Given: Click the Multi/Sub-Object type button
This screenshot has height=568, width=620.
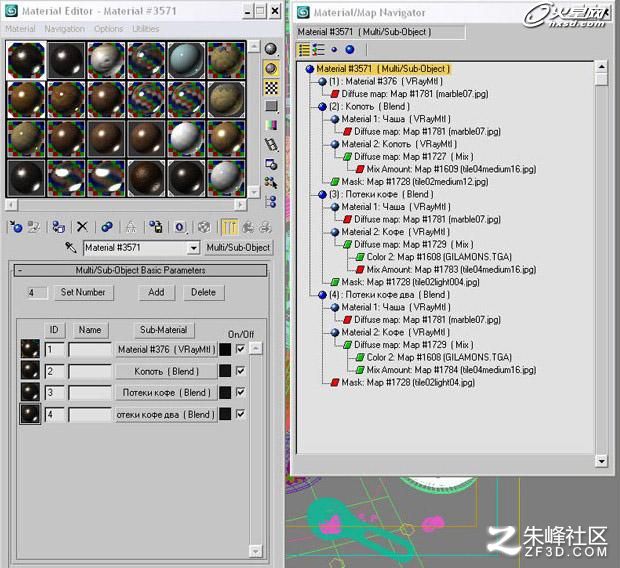Looking at the screenshot, I should coord(238,248).
